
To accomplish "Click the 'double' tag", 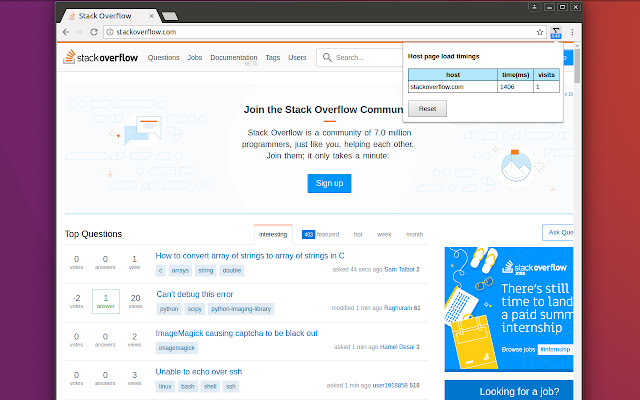I will point(232,270).
